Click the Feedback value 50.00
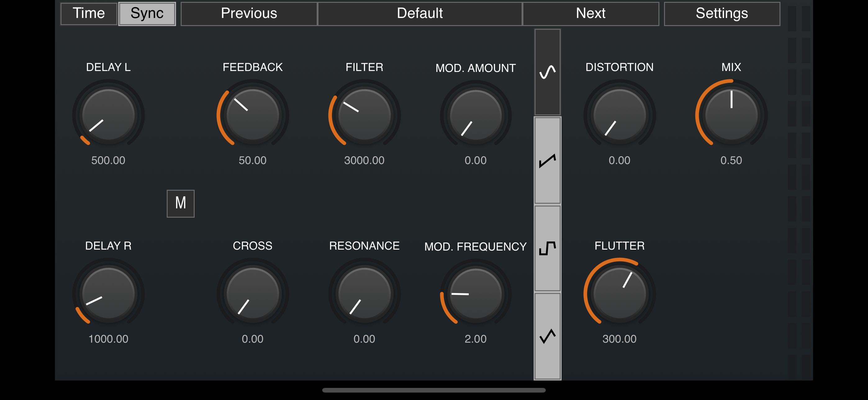This screenshot has height=400, width=868. click(253, 160)
